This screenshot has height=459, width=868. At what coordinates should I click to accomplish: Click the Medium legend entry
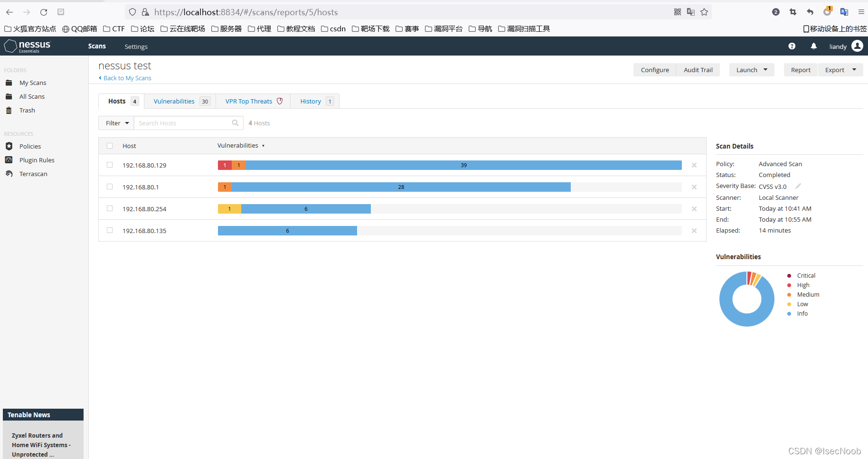coord(803,295)
